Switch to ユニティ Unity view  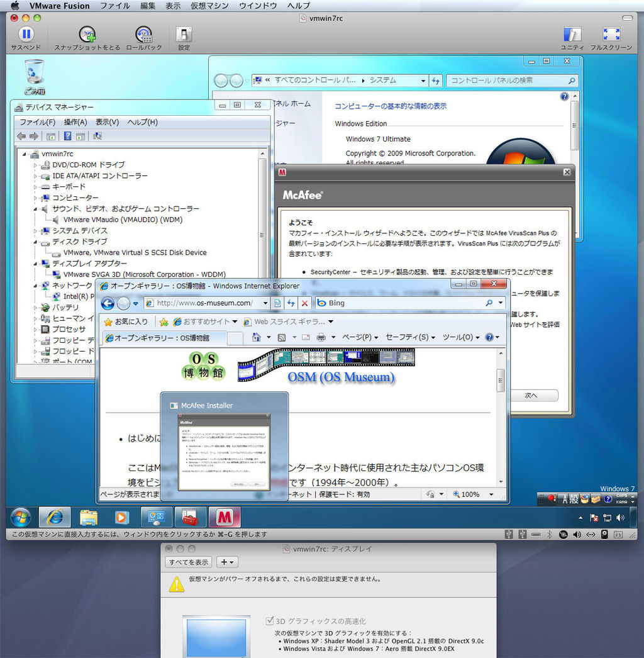pos(572,35)
